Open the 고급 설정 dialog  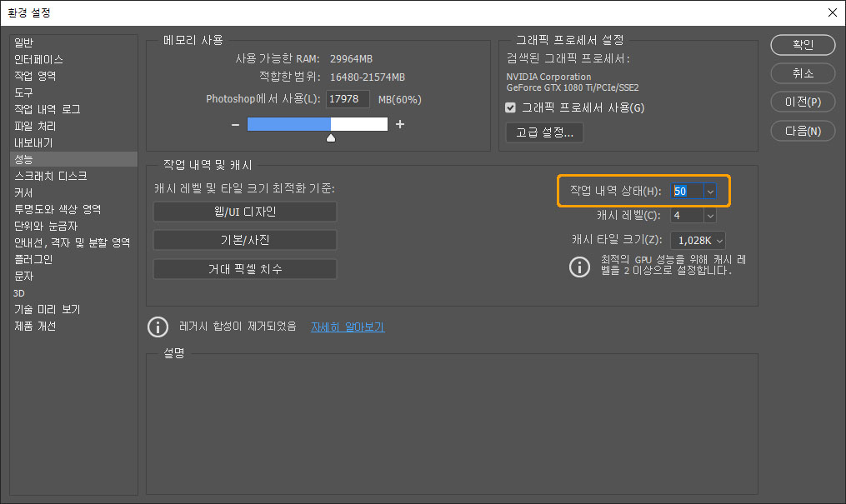point(544,132)
